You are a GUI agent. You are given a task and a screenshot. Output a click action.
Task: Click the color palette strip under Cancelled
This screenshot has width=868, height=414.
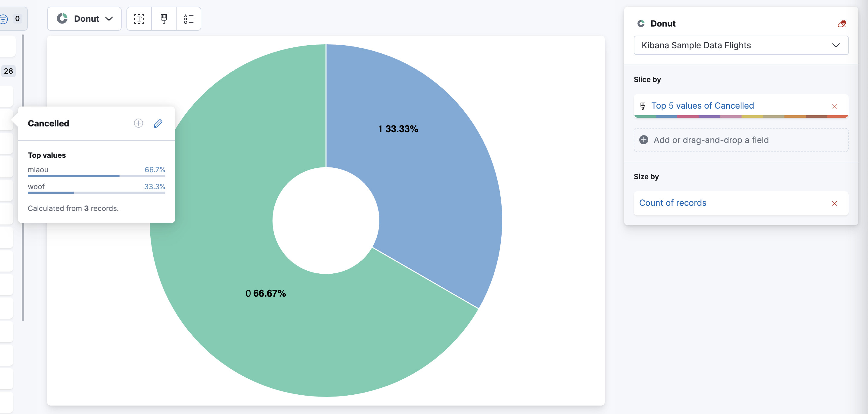(x=741, y=116)
